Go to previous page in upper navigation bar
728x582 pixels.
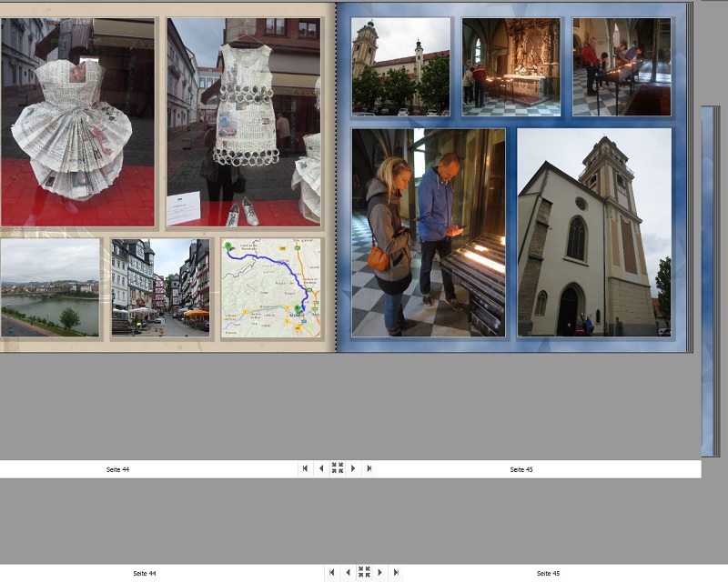[x=320, y=468]
